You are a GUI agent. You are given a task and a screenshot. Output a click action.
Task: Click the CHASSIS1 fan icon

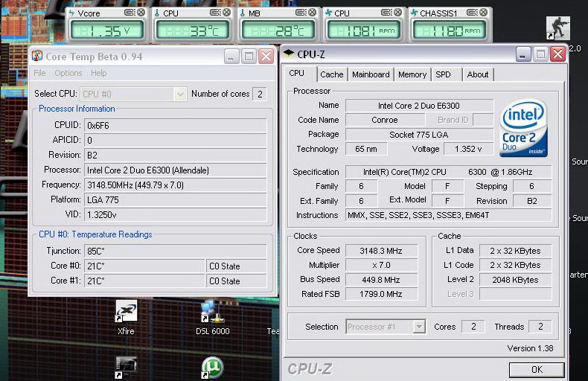tap(415, 13)
